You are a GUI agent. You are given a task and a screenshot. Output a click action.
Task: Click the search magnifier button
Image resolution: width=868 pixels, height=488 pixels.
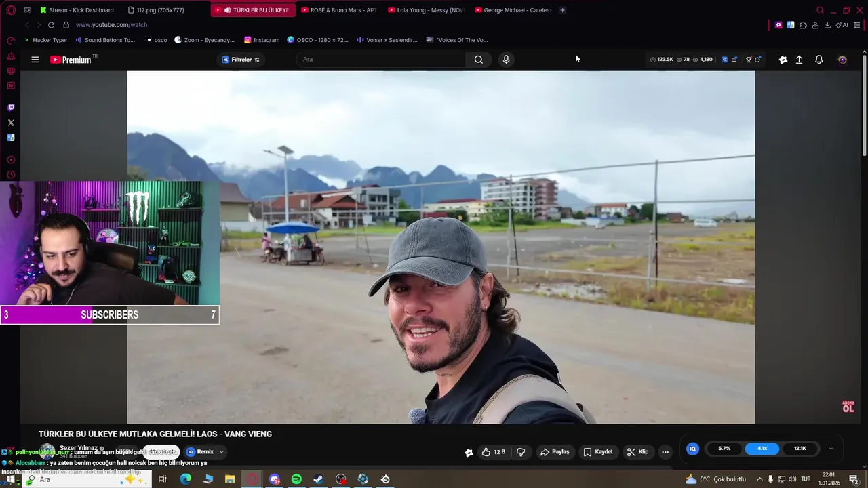[x=479, y=60]
